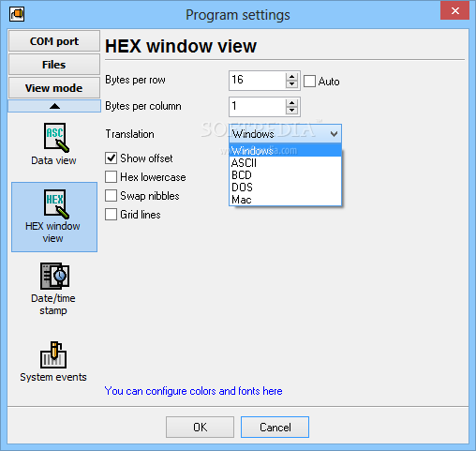
Task: Enable the Auto bytes per row checkbox
Action: tap(309, 82)
